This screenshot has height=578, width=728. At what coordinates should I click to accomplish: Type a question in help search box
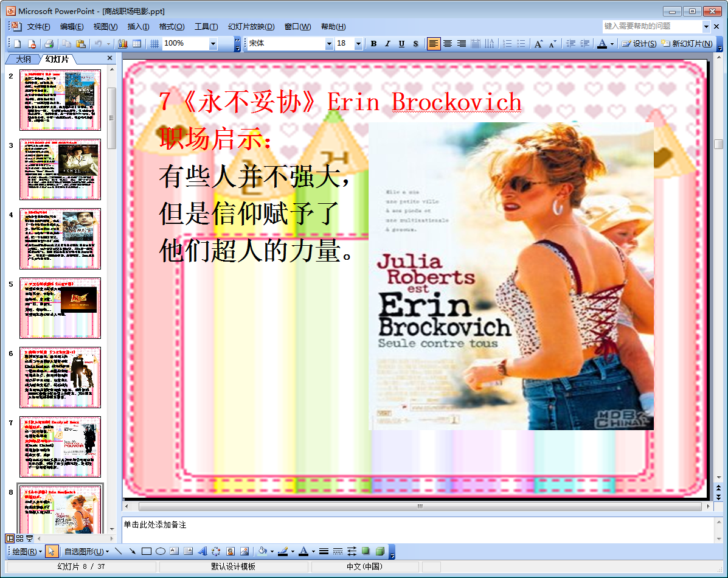pos(653,27)
